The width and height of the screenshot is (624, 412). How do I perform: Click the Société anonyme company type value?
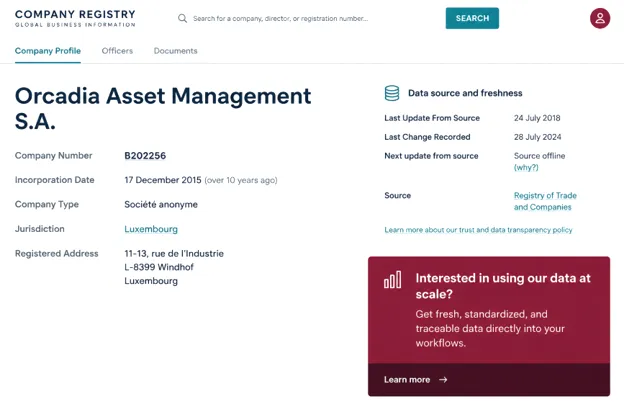tap(161, 205)
